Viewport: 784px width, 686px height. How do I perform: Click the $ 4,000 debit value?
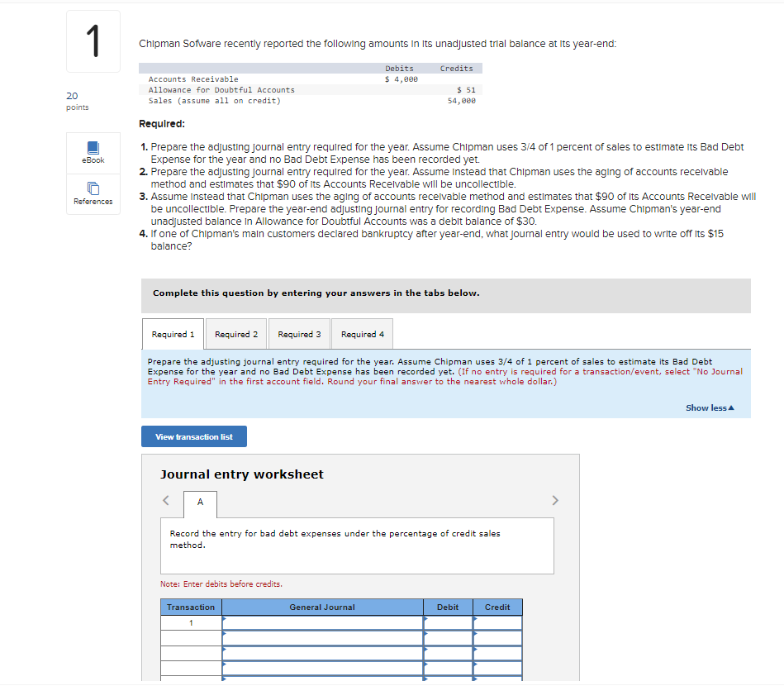[x=402, y=79]
